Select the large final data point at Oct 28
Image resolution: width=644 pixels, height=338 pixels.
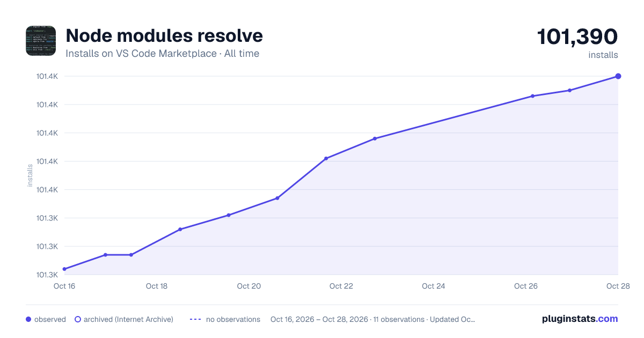point(618,76)
